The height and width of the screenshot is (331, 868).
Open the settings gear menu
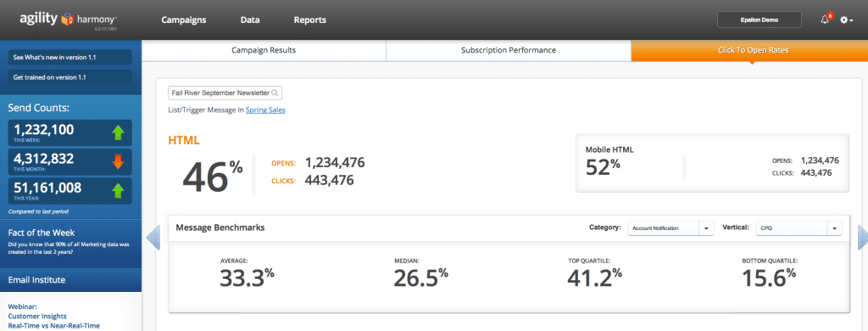847,20
